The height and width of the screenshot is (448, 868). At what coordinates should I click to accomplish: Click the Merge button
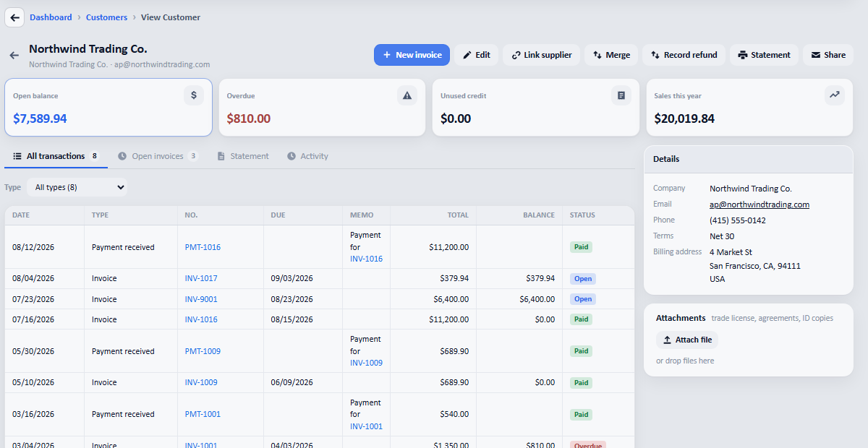click(x=611, y=55)
